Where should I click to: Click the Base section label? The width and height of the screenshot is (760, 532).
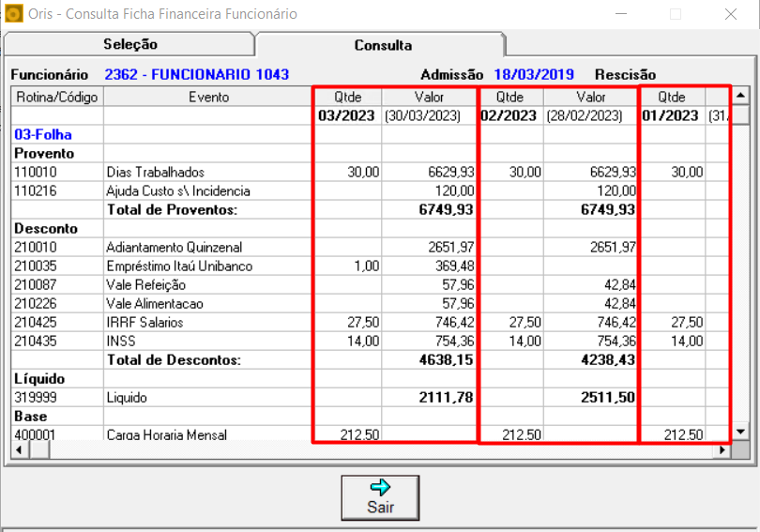pos(31,417)
